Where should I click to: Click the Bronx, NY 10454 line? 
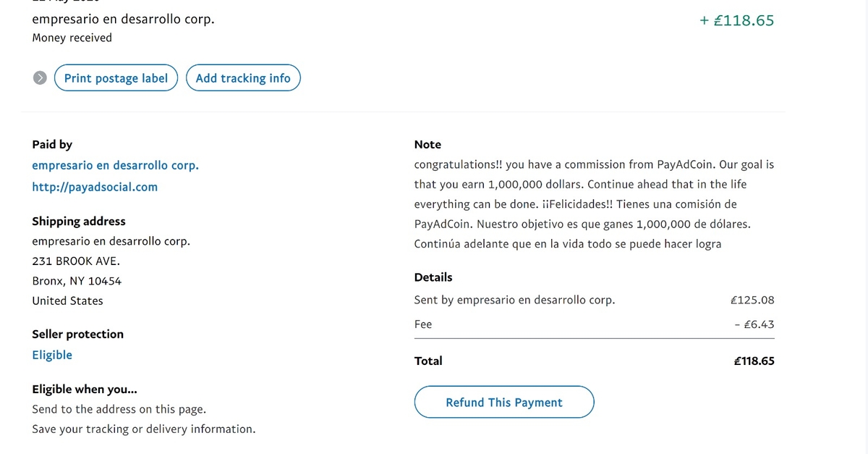pos(77,281)
